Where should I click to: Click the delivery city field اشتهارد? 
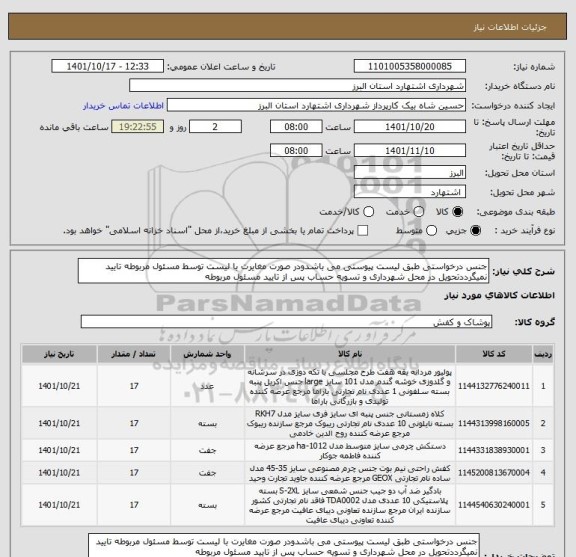[x=410, y=192]
